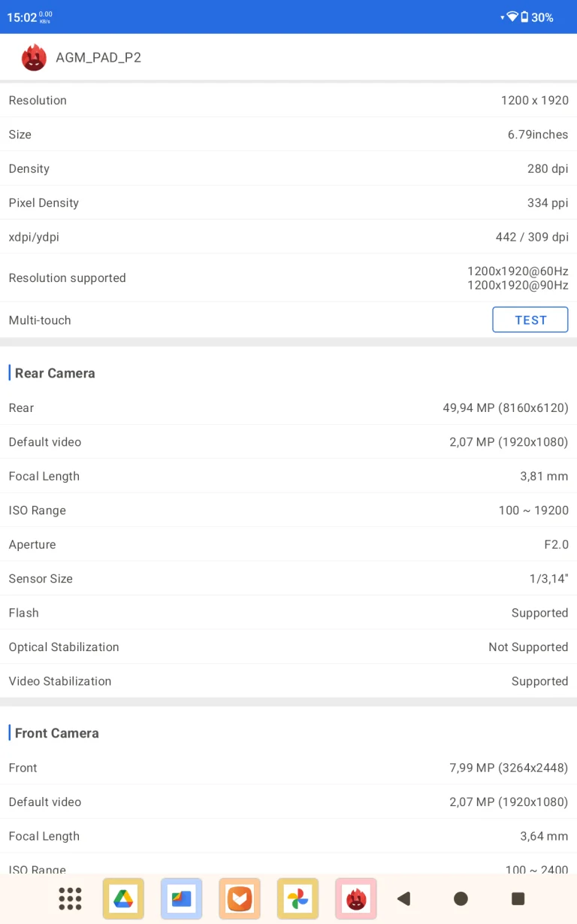The height and width of the screenshot is (924, 577).
Task: Tap the Wi-Fi status icon
Action: [512, 17]
